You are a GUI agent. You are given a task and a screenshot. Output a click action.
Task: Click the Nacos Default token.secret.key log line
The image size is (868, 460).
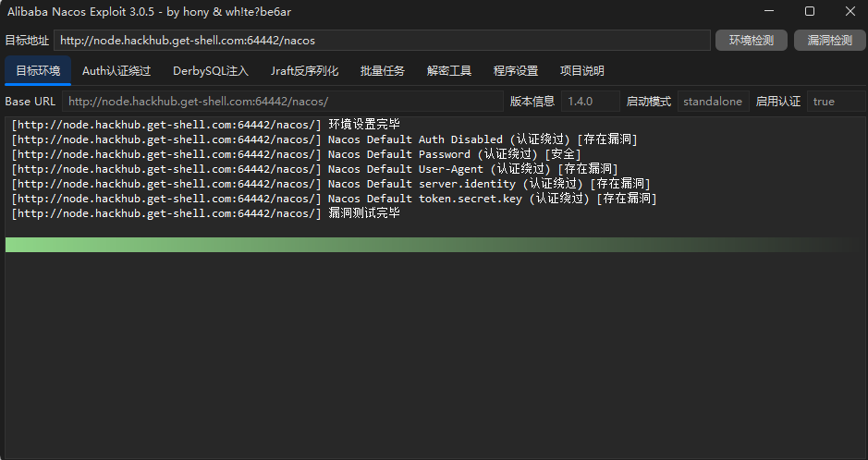coord(334,199)
